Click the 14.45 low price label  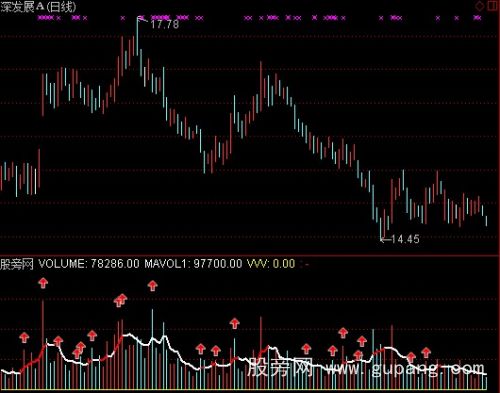click(x=405, y=239)
